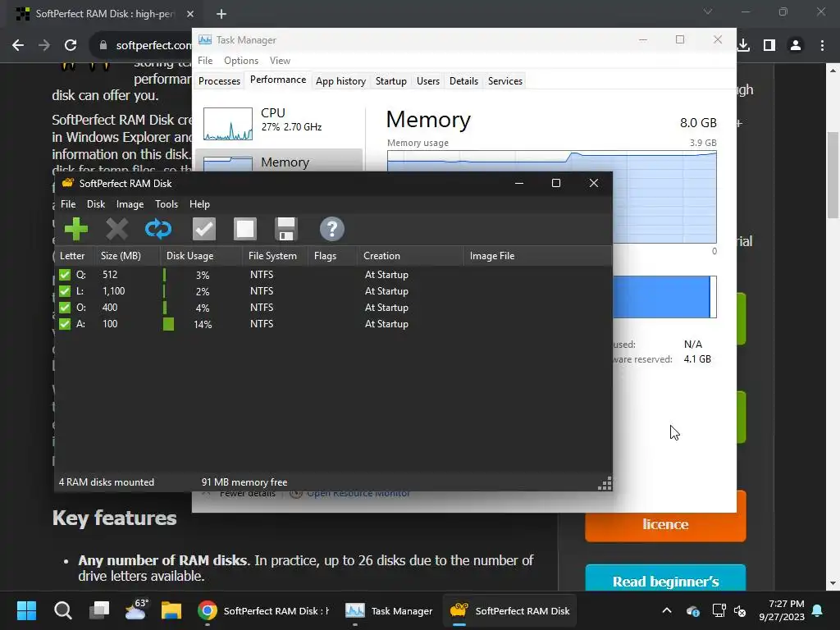
Task: Uncheck the L: disk checkbox
Action: [x=65, y=291]
